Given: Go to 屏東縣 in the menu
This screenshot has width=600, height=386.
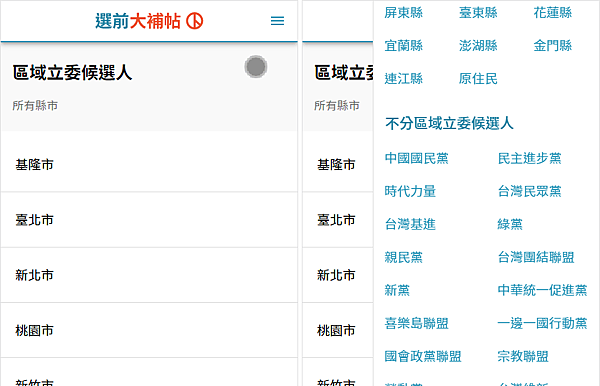Looking at the screenshot, I should pyautogui.click(x=404, y=13).
